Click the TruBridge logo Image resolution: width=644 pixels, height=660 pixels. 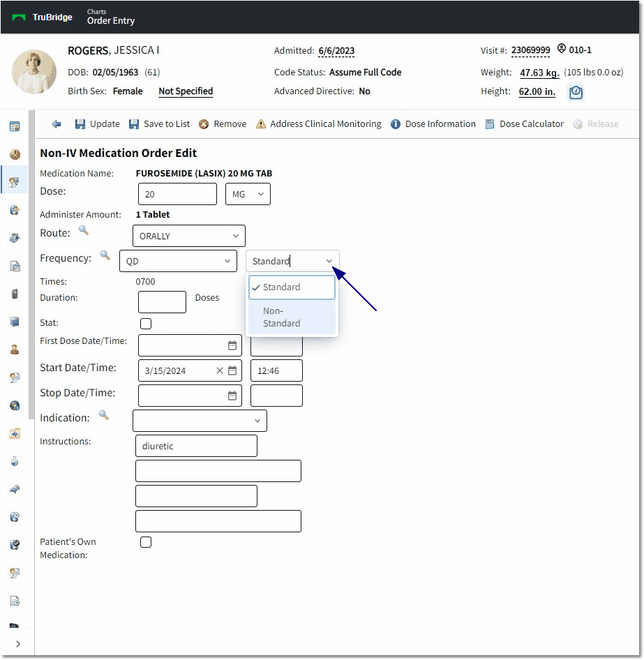pos(43,17)
